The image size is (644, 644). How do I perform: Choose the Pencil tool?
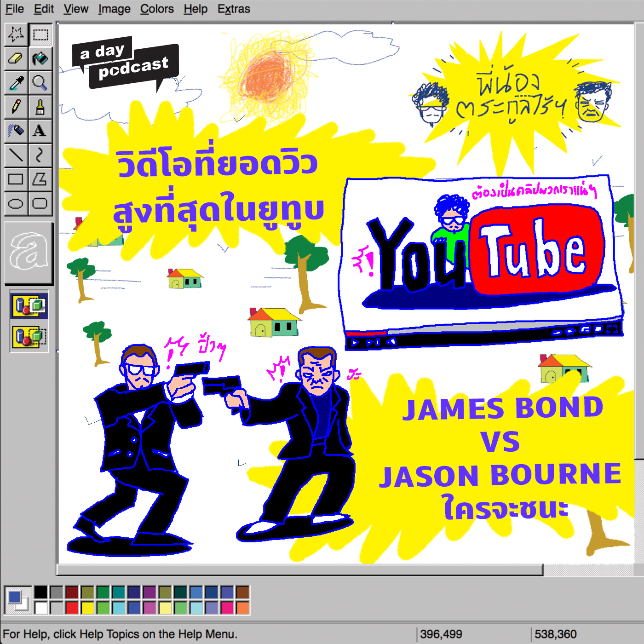click(16, 107)
